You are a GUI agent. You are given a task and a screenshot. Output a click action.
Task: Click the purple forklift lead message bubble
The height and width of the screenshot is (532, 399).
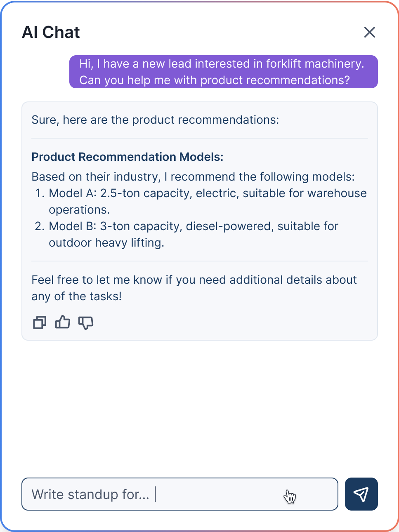click(223, 72)
